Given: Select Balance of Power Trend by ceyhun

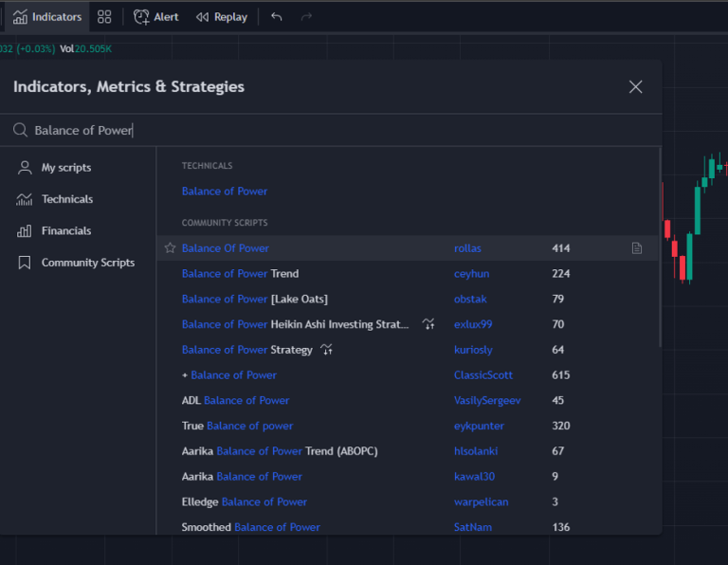Looking at the screenshot, I should pos(240,274).
